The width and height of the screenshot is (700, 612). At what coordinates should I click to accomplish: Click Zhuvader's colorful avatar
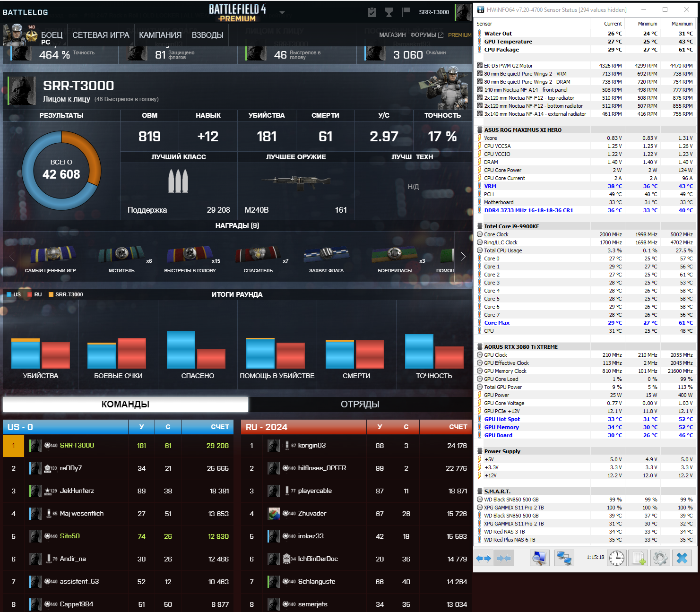coord(274,513)
